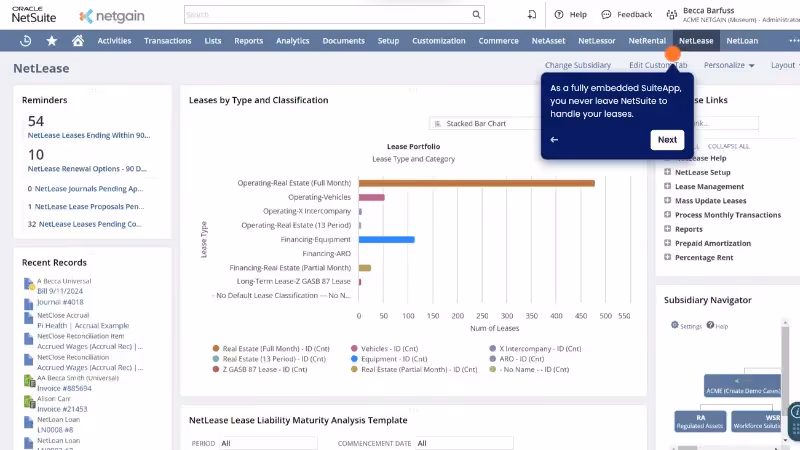This screenshot has height=450, width=800.
Task: Click the navigation overflow three dots
Action: [794, 41]
